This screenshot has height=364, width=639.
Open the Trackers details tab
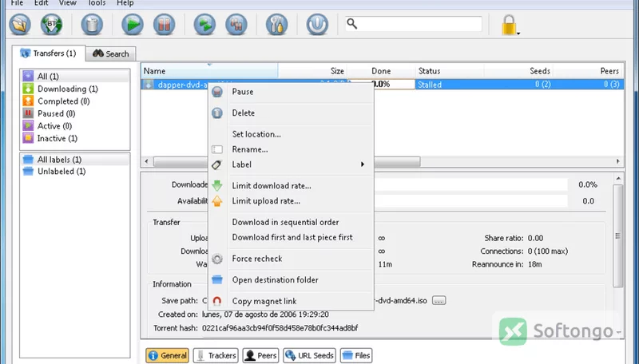coord(215,355)
